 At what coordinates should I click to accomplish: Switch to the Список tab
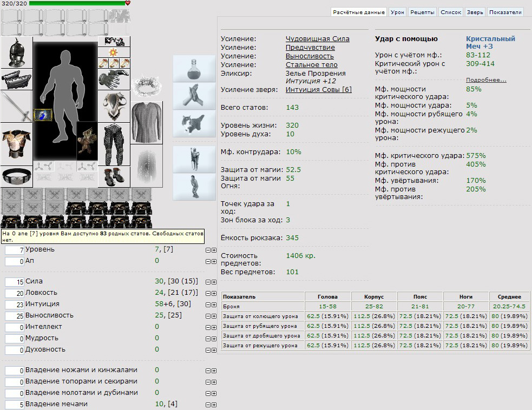pos(451,12)
